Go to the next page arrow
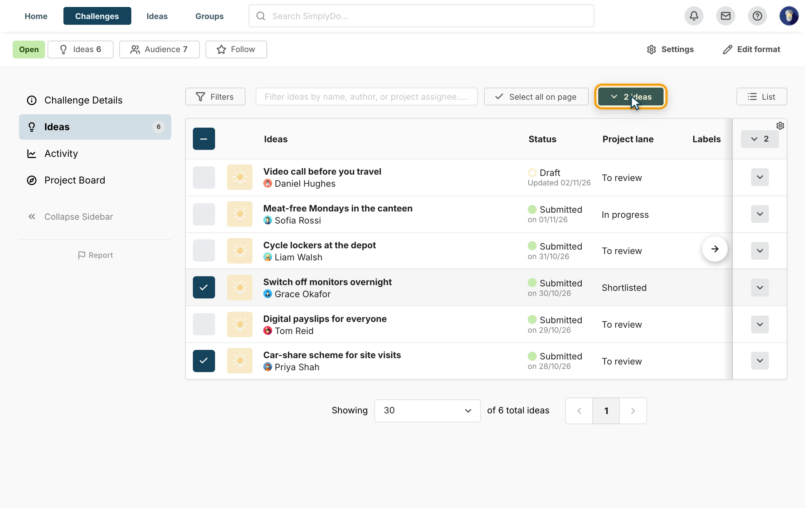 633,411
